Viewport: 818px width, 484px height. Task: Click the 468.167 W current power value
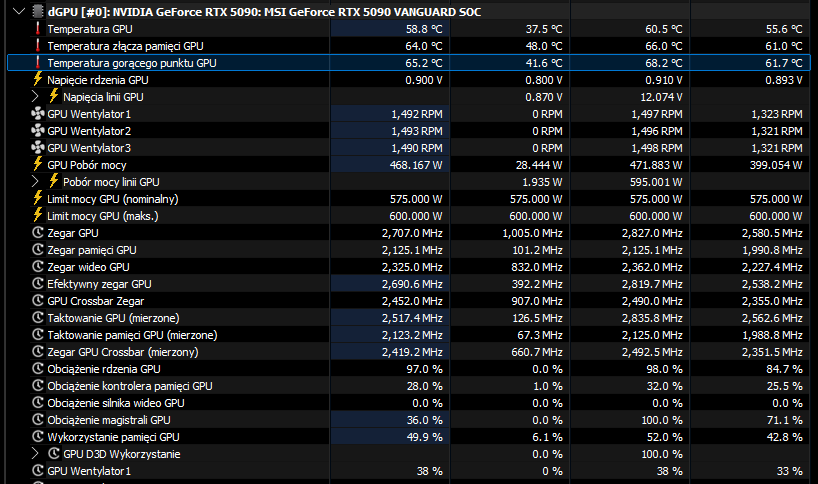416,165
